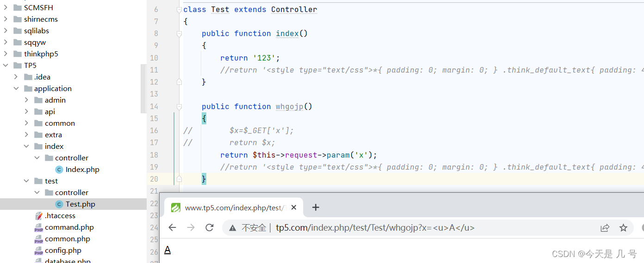This screenshot has width=644, height=263.
Task: Click the share page icon in address bar
Action: pyautogui.click(x=605, y=227)
